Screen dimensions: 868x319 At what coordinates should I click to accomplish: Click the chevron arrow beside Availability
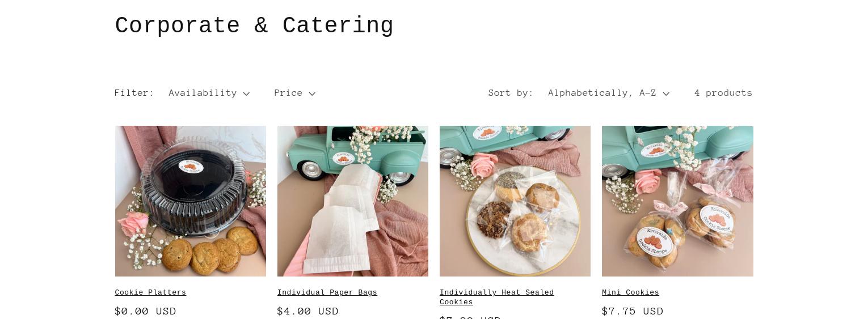(246, 93)
